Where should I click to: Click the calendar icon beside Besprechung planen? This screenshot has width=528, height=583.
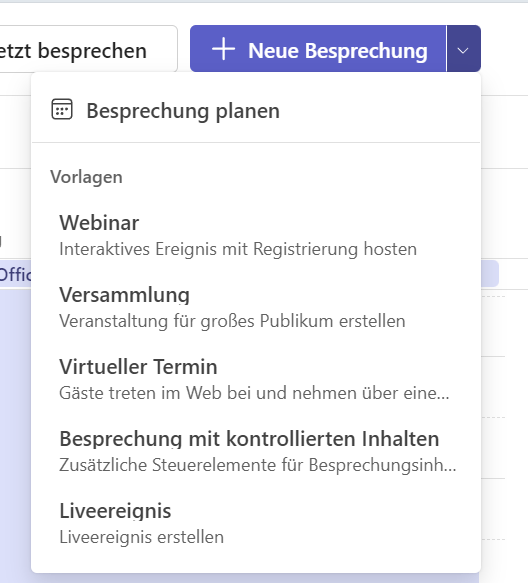click(62, 109)
